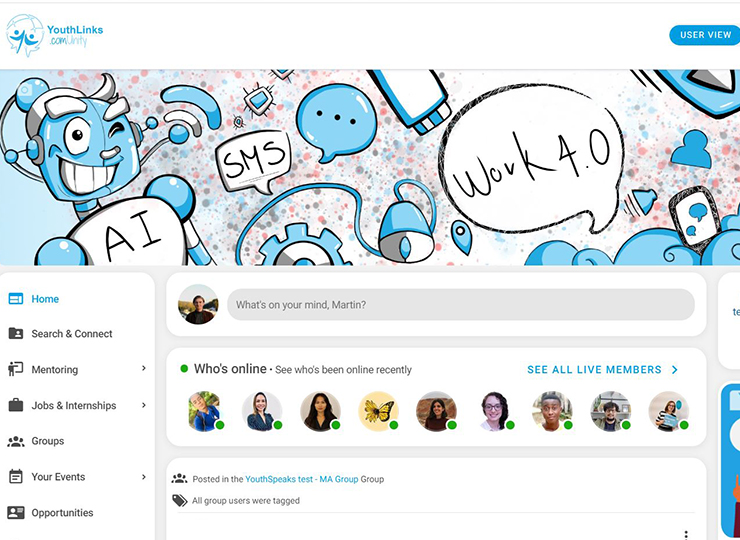Viewport: 740px width, 540px height.
Task: Click the Home icon in sidebar
Action: click(16, 299)
